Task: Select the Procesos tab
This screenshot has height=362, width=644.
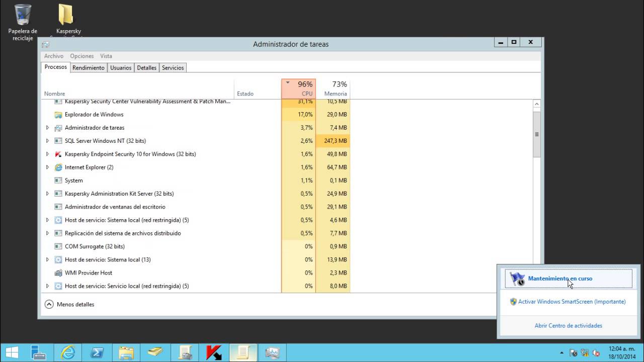Action: click(x=55, y=67)
